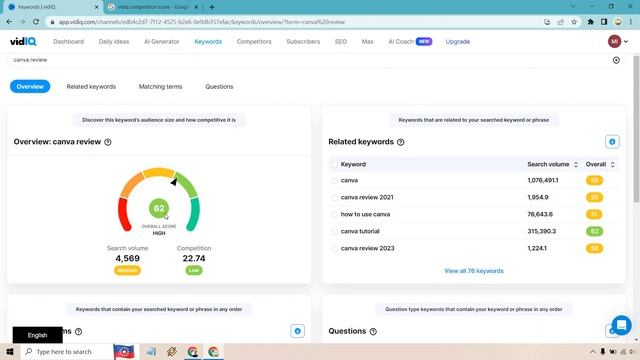This screenshot has width=640, height=360.
Task: Open a new browser tab
Action: click(x=212, y=7)
